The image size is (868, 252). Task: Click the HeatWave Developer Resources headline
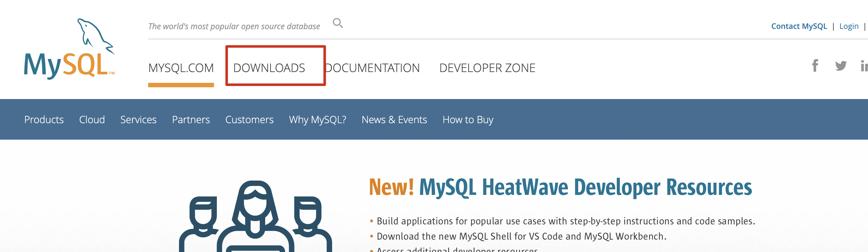pyautogui.click(x=560, y=187)
